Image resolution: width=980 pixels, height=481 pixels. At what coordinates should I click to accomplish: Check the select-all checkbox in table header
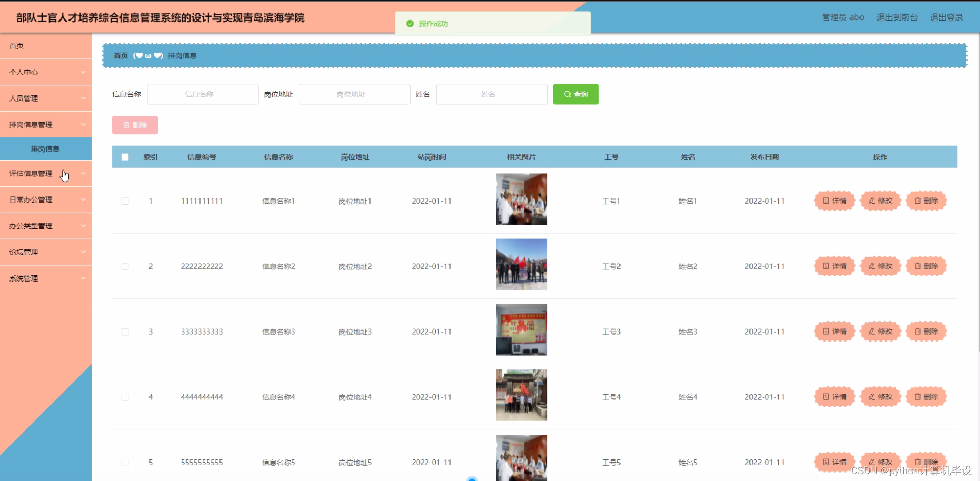[x=125, y=157]
